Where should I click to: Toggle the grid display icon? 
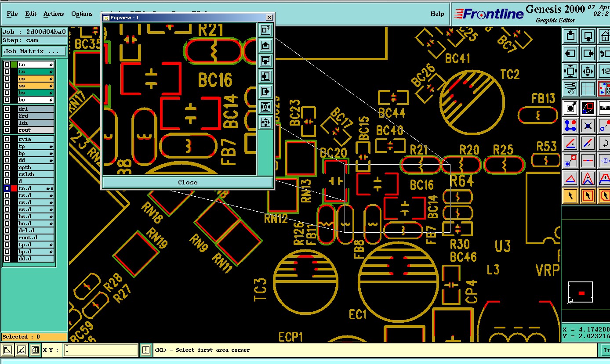tap(588, 88)
